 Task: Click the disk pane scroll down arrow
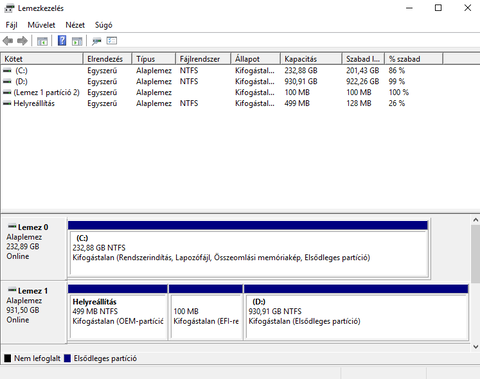point(476,347)
